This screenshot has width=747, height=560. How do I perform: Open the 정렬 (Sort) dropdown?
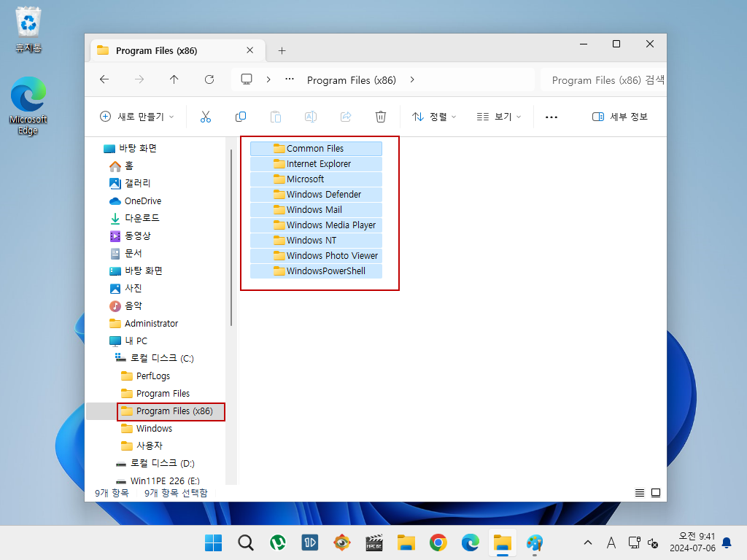434,117
